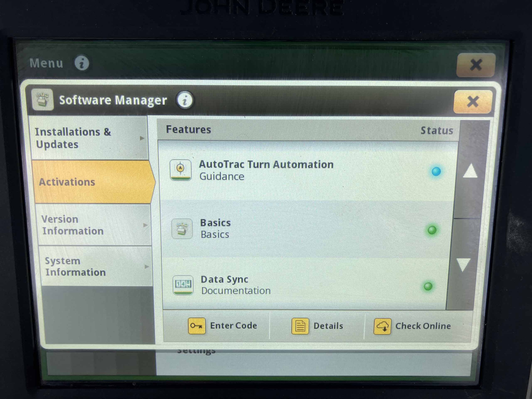Expand Version Information arrow
The width and height of the screenshot is (532, 399).
[145, 225]
